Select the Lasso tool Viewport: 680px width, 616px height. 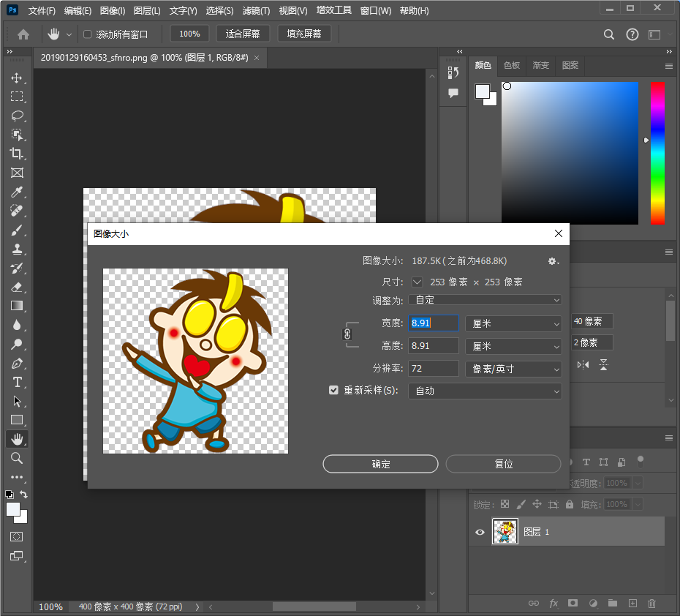pos(16,116)
